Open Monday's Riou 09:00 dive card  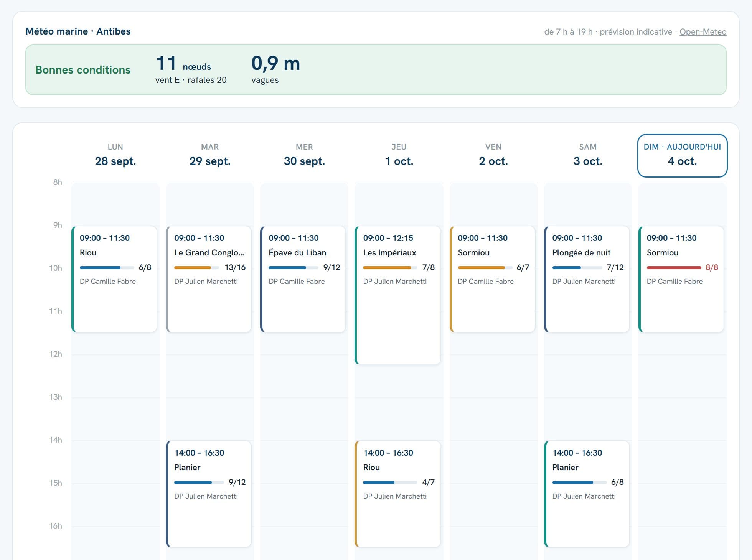pos(114,279)
